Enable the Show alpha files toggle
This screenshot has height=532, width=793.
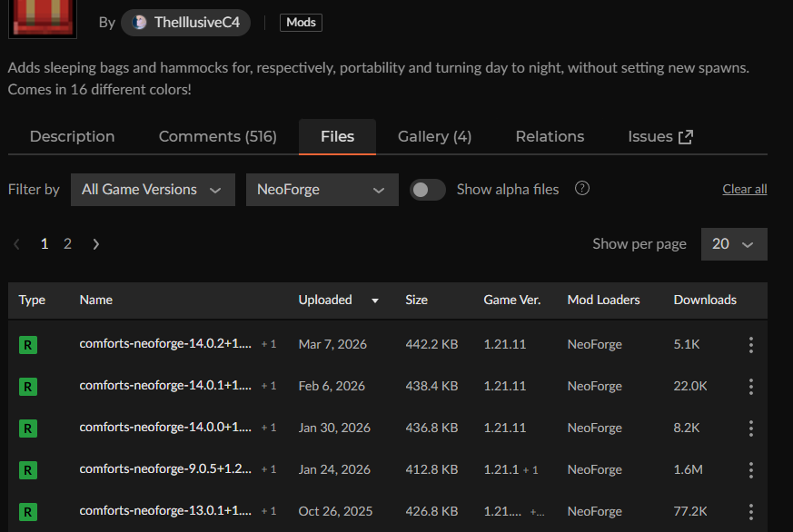click(427, 190)
